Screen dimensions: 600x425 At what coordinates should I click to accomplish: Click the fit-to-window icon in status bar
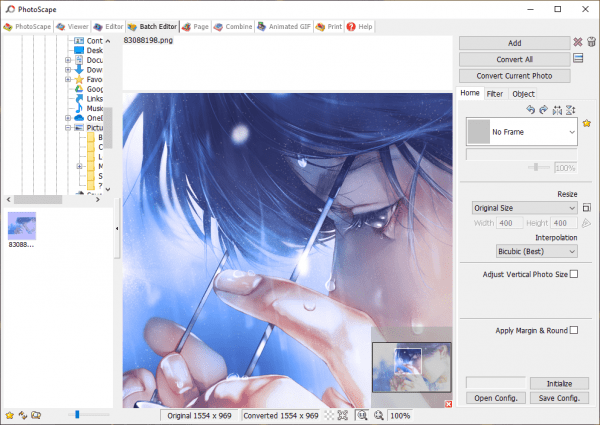[x=342, y=415]
